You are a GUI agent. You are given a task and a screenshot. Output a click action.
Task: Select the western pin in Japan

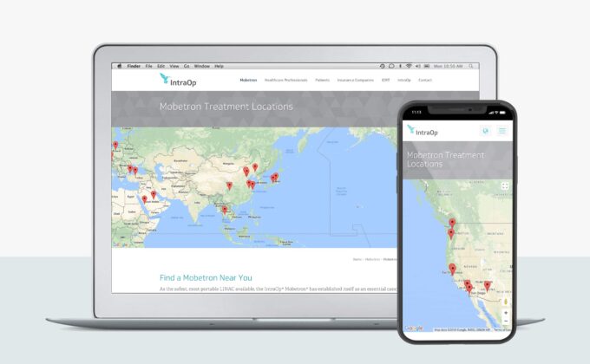coord(272,179)
